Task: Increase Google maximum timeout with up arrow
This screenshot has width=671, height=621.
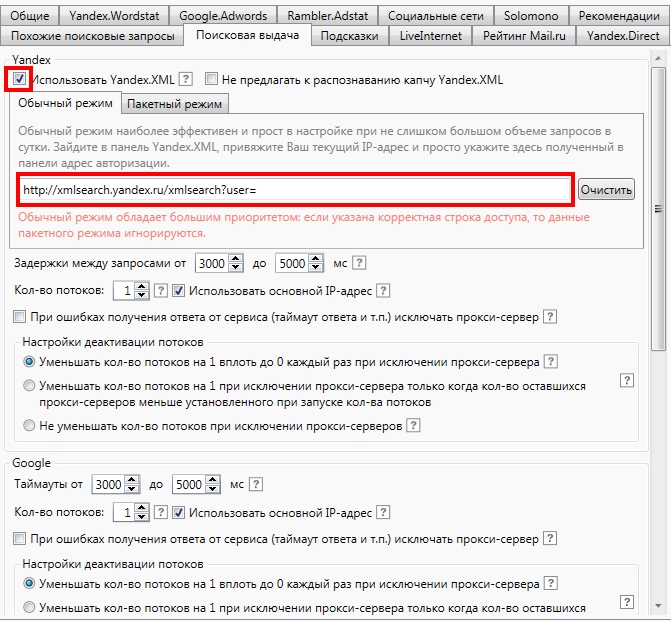Action: 212,480
